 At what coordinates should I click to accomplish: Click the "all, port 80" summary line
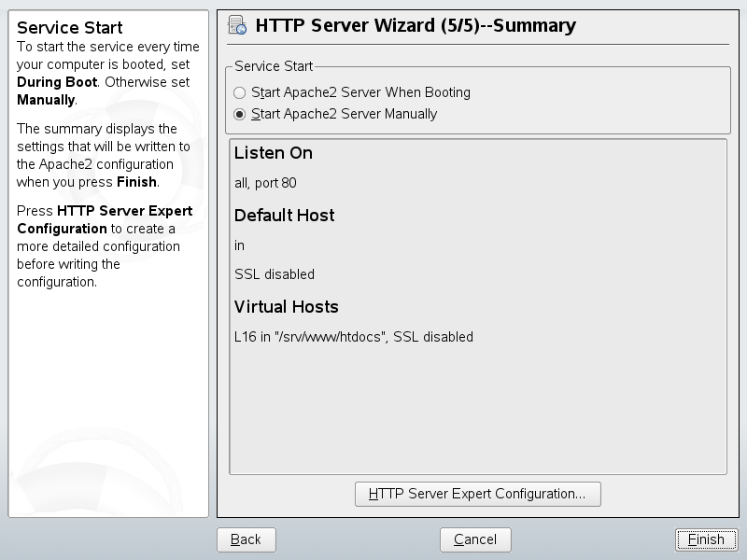[265, 183]
